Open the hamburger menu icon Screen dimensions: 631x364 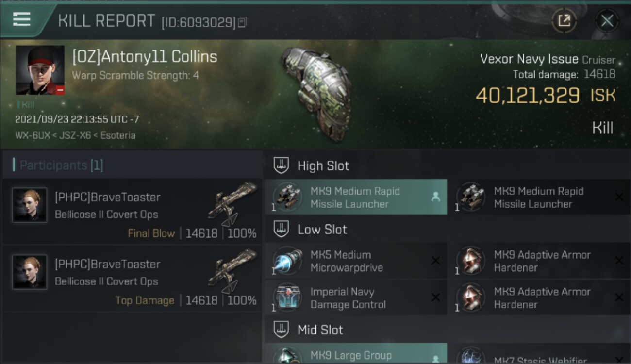coord(22,19)
